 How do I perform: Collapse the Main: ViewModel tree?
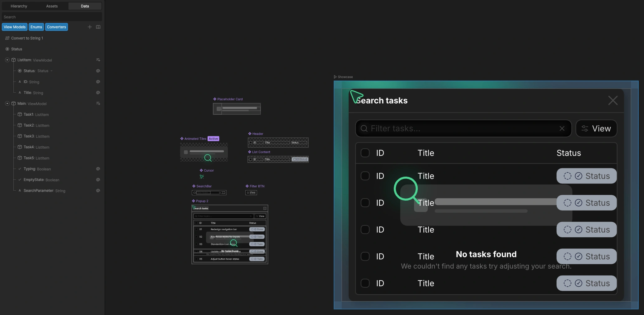(7, 104)
